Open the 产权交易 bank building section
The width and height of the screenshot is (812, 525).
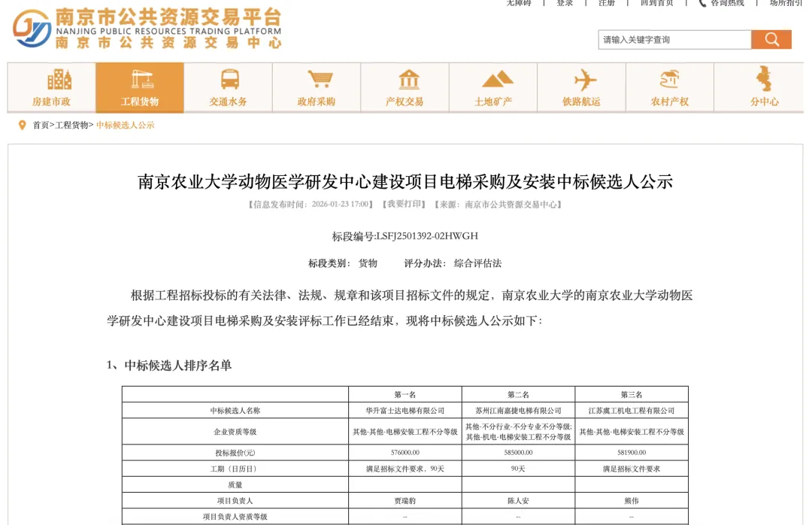pyautogui.click(x=405, y=87)
